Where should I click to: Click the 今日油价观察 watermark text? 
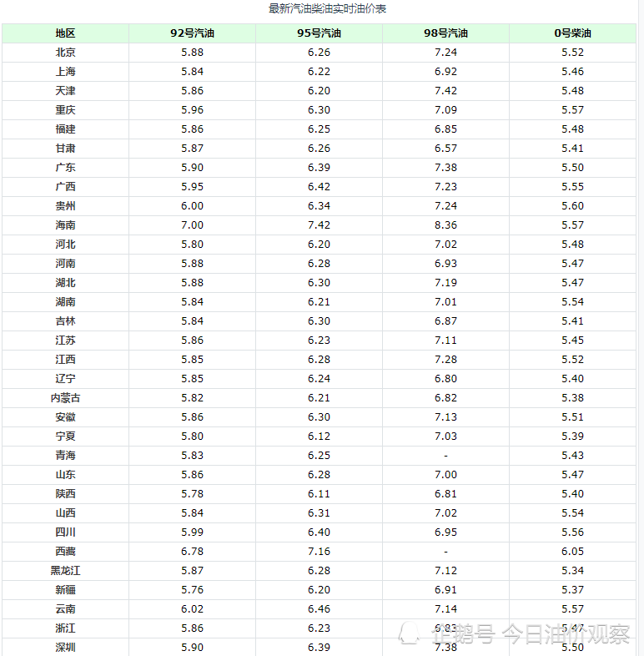tap(566, 633)
